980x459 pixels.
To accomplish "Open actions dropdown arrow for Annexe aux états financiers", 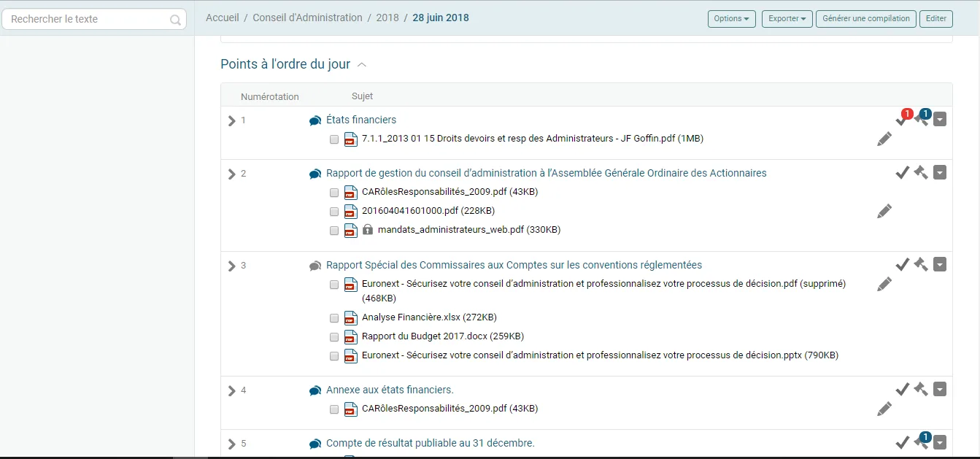I will tap(940, 389).
